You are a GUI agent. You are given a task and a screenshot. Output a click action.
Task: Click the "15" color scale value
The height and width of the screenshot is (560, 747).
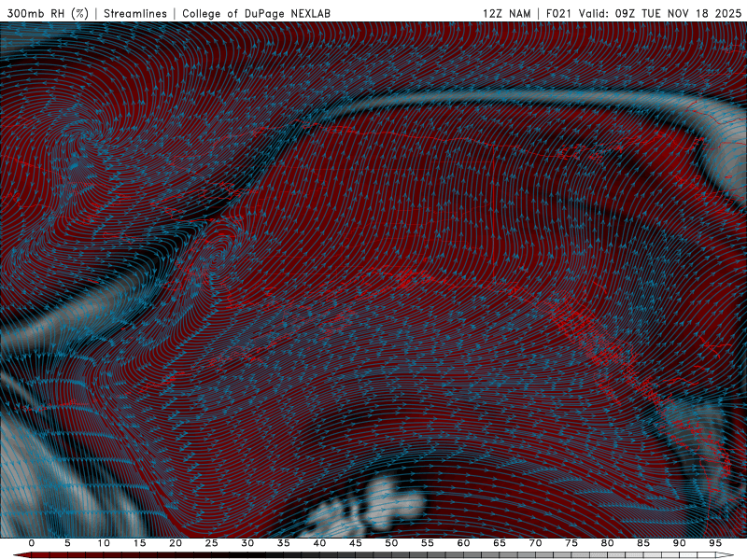139,543
